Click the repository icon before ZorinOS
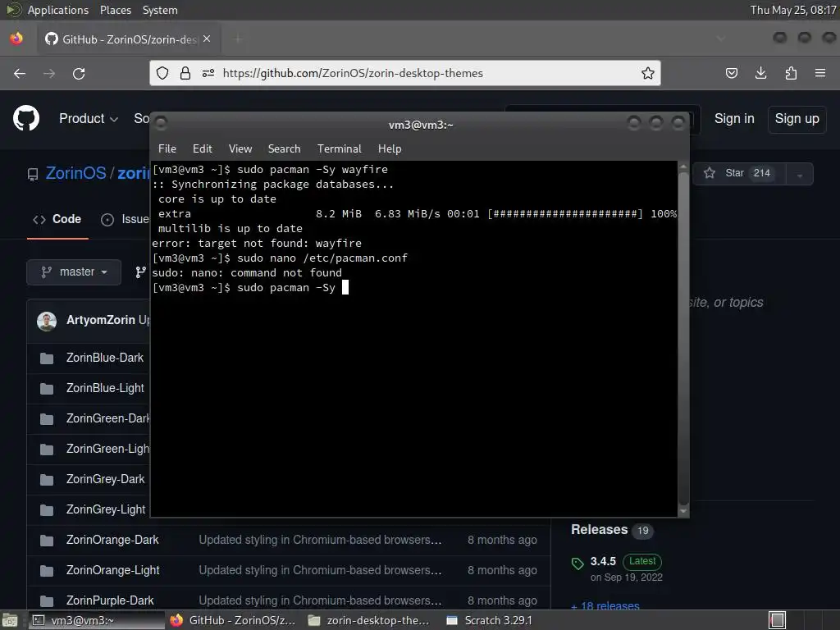Image resolution: width=840 pixels, height=630 pixels. coord(33,174)
